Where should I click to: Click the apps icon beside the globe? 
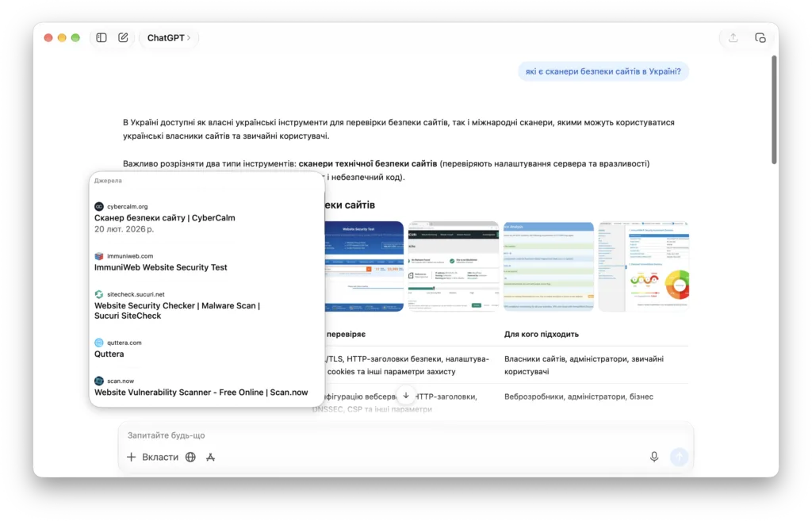(x=210, y=458)
